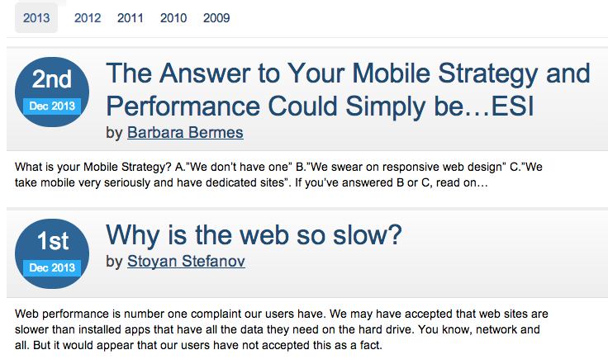Click the light-blue Dec 2013 label under 1st
This screenshot has width=608, height=364.
(x=52, y=268)
